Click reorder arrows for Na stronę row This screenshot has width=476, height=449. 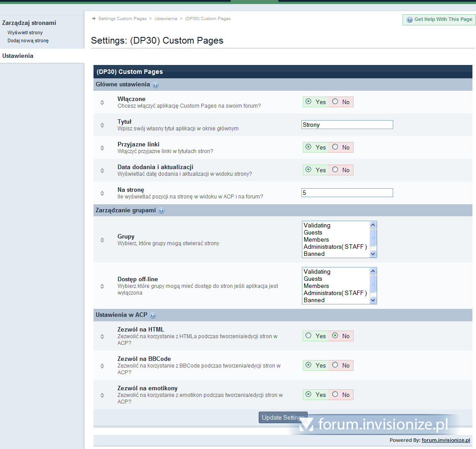(x=102, y=193)
